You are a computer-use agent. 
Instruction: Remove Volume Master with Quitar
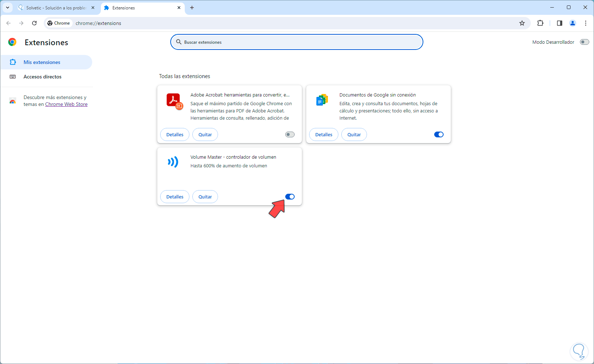[x=205, y=197]
